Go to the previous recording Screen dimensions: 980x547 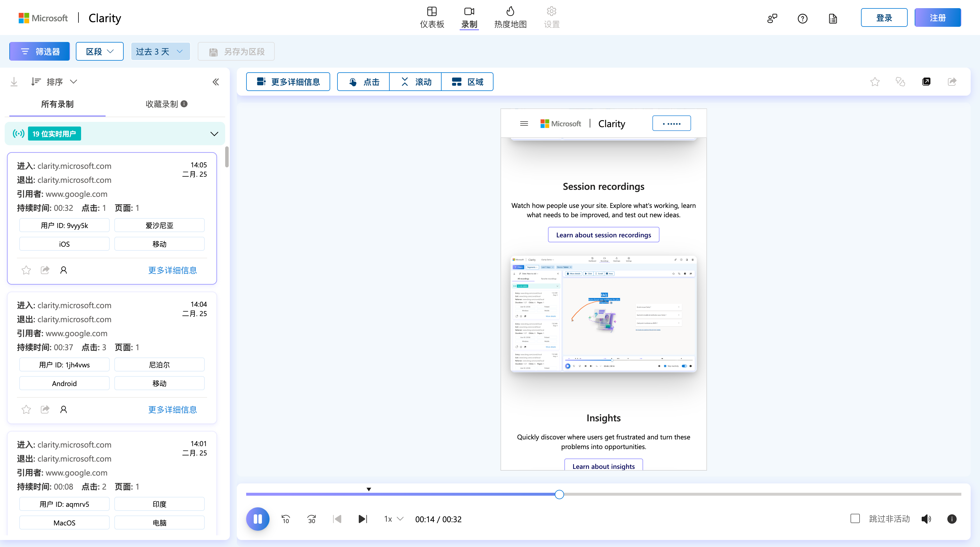(337, 519)
